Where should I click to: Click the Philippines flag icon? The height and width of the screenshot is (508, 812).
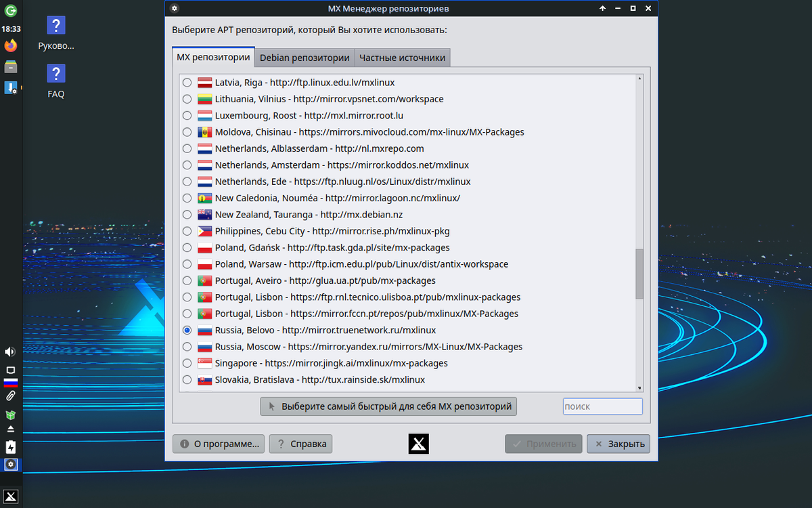click(205, 231)
